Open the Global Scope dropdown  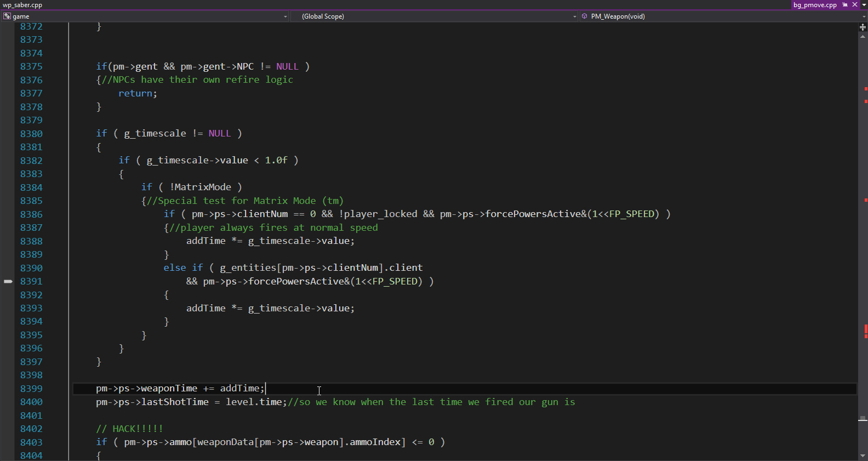pos(434,16)
